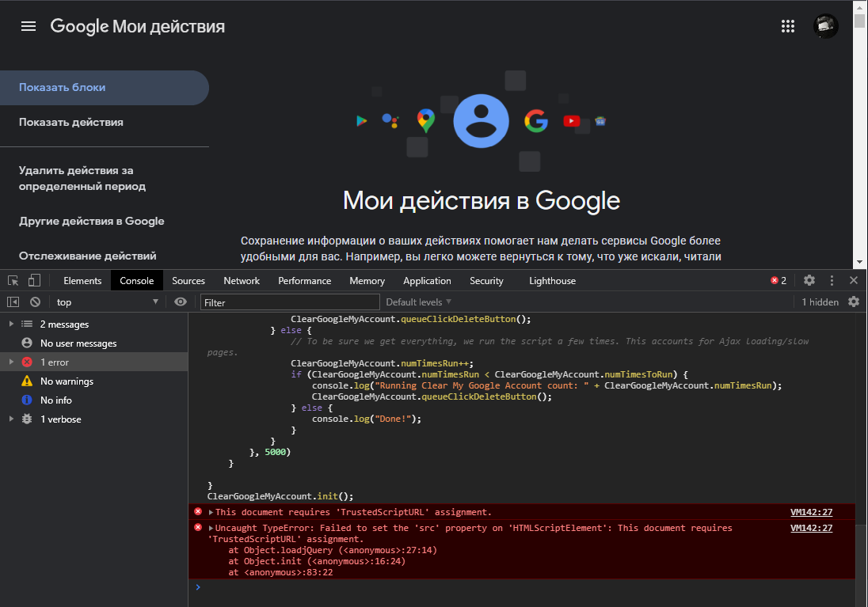The height and width of the screenshot is (607, 868).
Task: Switch to the Elements tab
Action: (82, 280)
